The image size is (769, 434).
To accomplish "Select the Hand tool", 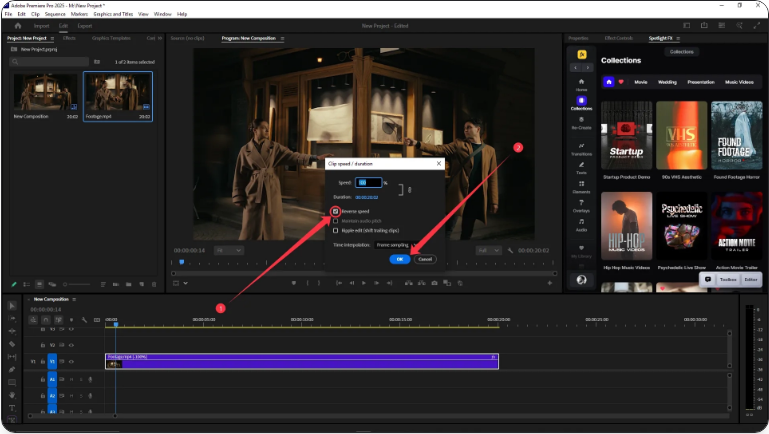I will pos(12,395).
